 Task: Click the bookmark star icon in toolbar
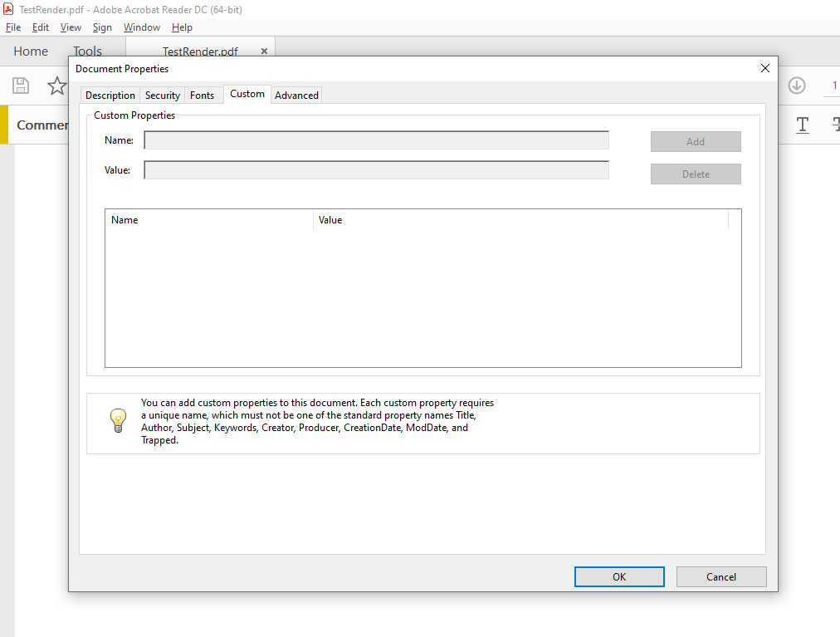56,86
